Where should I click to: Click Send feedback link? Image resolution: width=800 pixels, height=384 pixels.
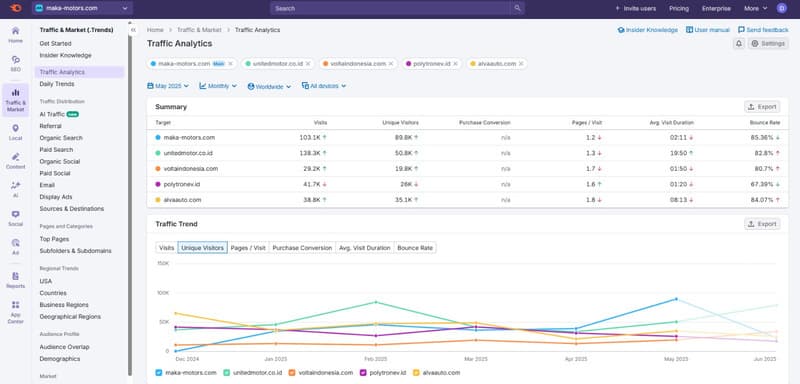763,30
